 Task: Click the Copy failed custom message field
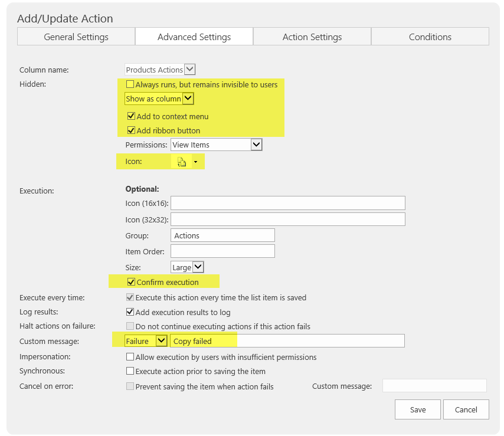[x=287, y=341]
